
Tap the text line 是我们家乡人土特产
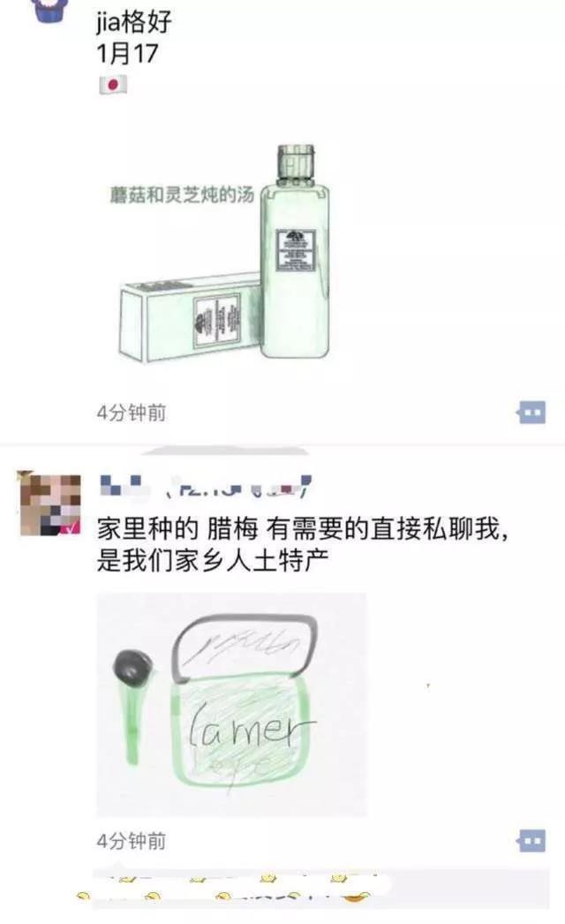coord(213,560)
